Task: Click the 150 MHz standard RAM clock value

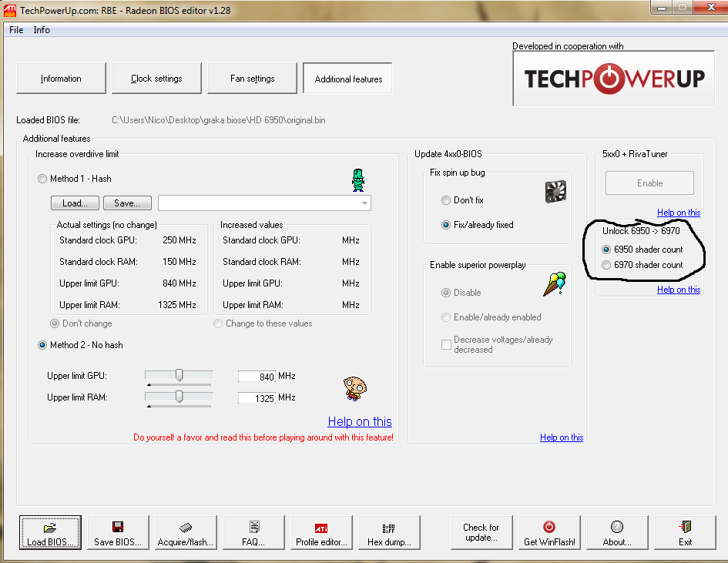Action: point(179,262)
